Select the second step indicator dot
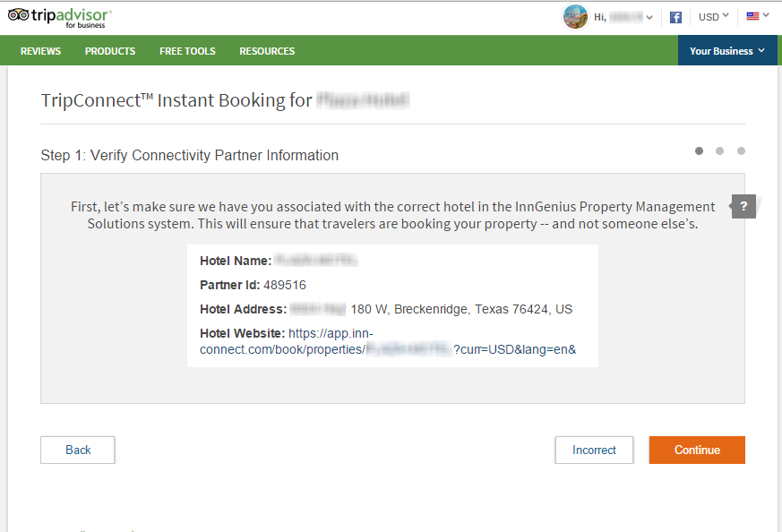The image size is (782, 532). (719, 150)
